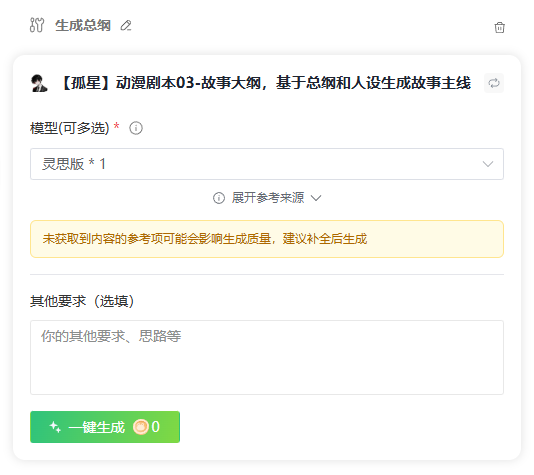Image resolution: width=534 pixels, height=475 pixels.
Task: Swap the template using the refresh icon
Action: 494,83
